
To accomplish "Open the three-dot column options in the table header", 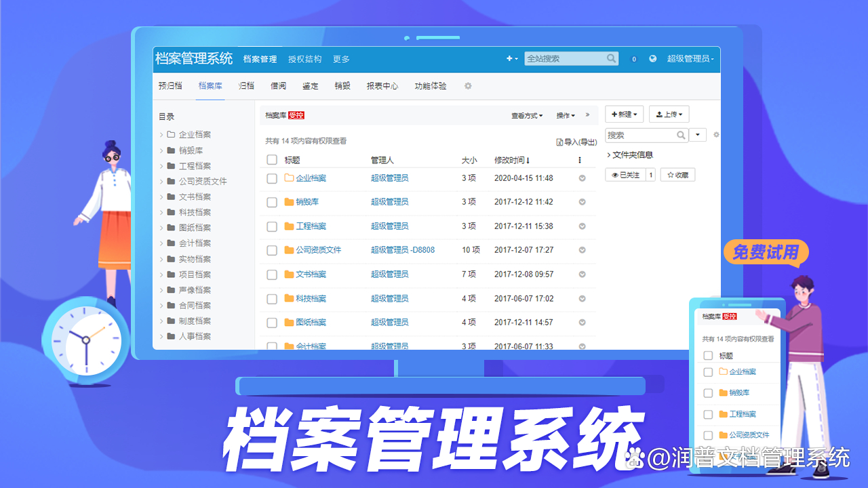I will coord(580,161).
